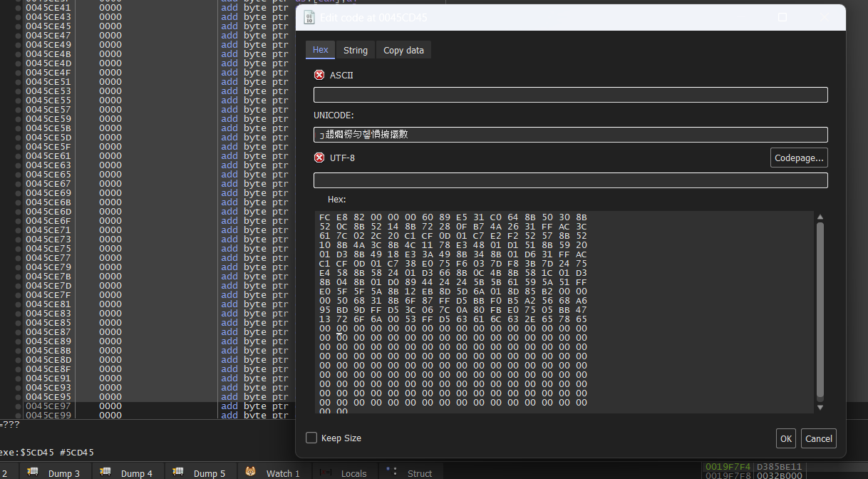Viewport: 868px width, 479px height.
Task: Toggle breakpoint dot at address 0045CE5F
Action: (x=18, y=146)
